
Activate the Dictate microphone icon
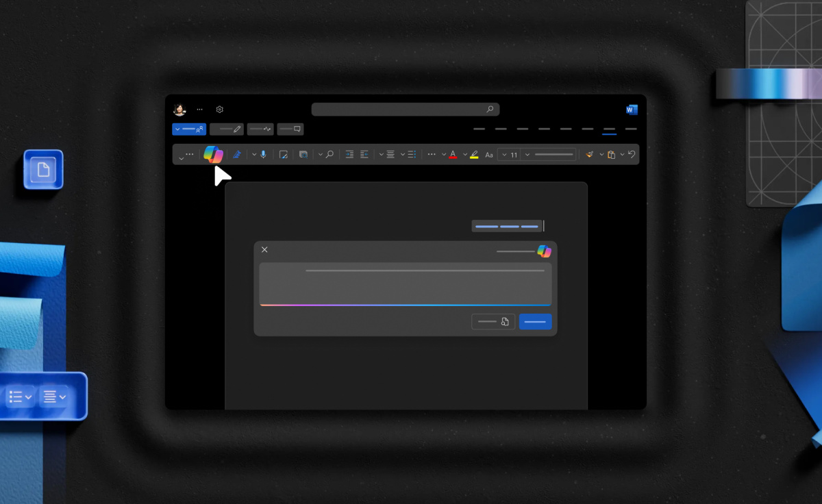(263, 155)
